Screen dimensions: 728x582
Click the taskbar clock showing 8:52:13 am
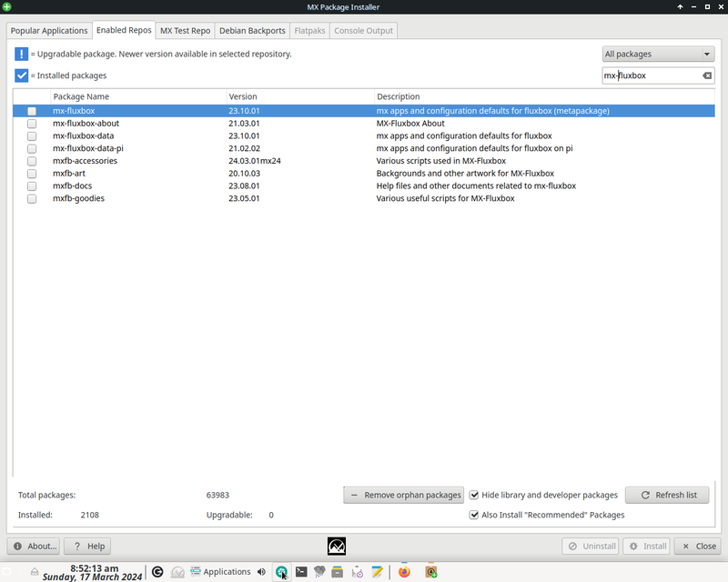point(95,568)
